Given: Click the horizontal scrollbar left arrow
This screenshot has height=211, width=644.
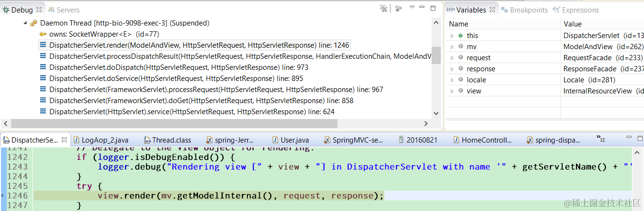Looking at the screenshot, I should 5,123.
